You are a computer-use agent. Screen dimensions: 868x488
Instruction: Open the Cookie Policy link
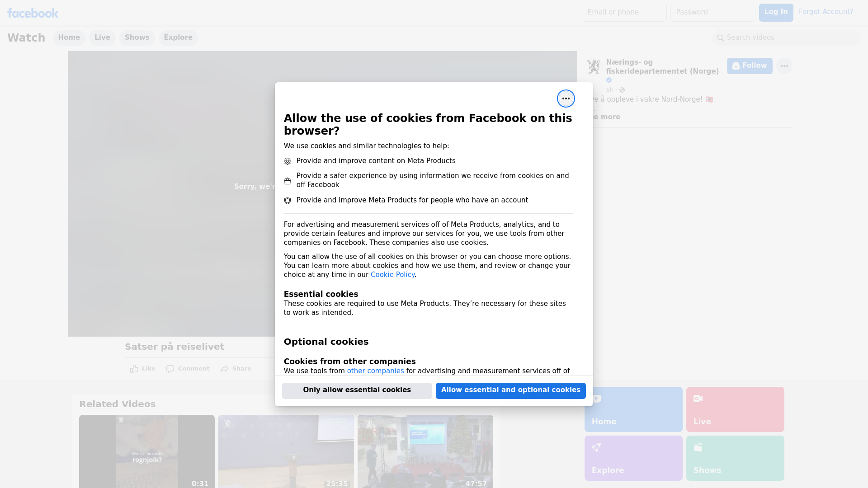(392, 275)
